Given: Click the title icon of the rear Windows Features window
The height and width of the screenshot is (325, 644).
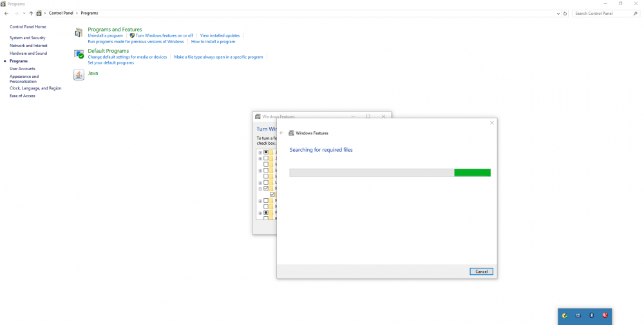Looking at the screenshot, I should click(258, 116).
